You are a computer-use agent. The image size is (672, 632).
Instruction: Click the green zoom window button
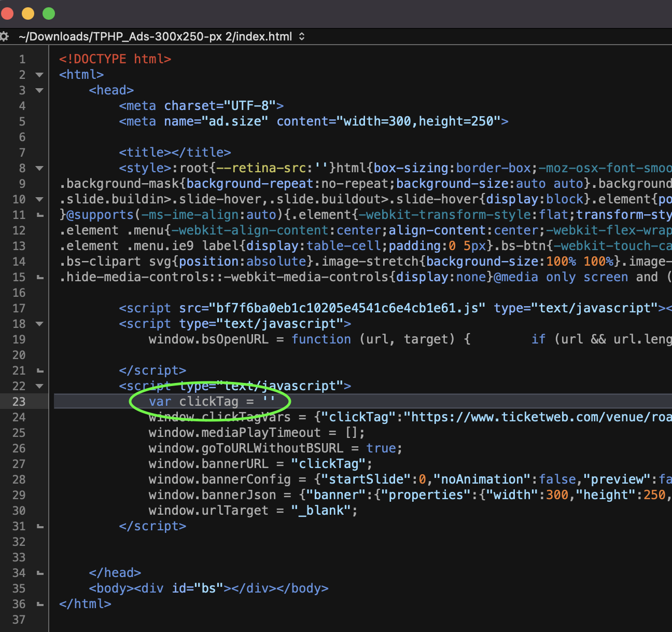click(49, 13)
